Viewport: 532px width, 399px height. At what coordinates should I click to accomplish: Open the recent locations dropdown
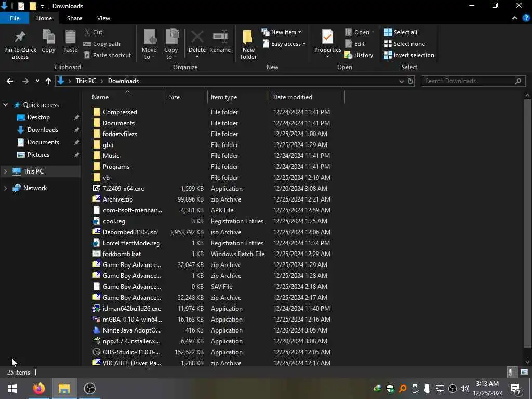click(x=37, y=81)
